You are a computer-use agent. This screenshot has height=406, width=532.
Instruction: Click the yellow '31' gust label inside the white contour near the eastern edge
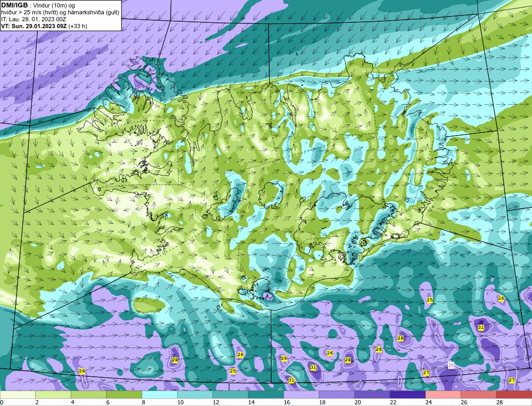(481, 327)
